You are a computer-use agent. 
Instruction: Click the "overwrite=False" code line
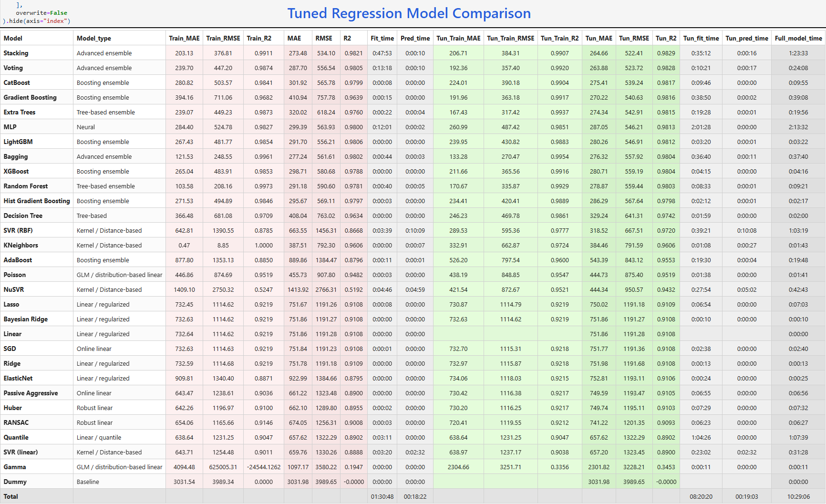(x=41, y=13)
